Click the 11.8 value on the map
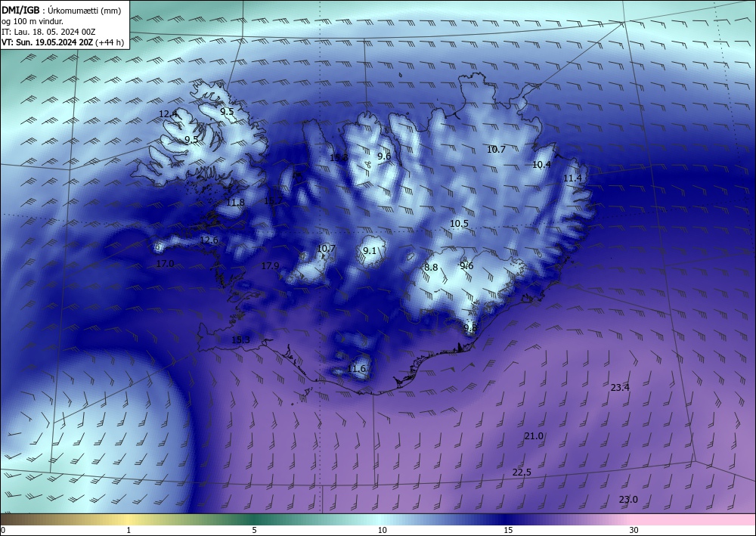Viewport: 756px width, 536px height. click(x=235, y=203)
